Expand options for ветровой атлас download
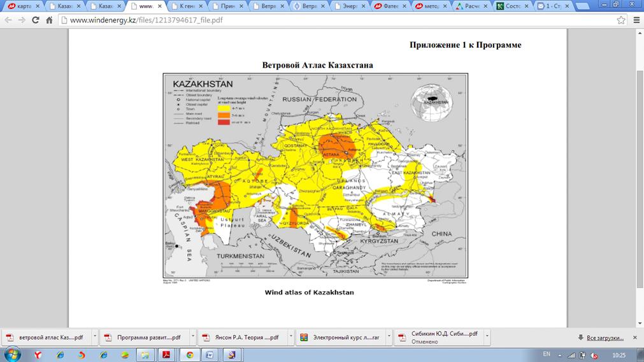Screen dimensions: 644x362 point(95,337)
